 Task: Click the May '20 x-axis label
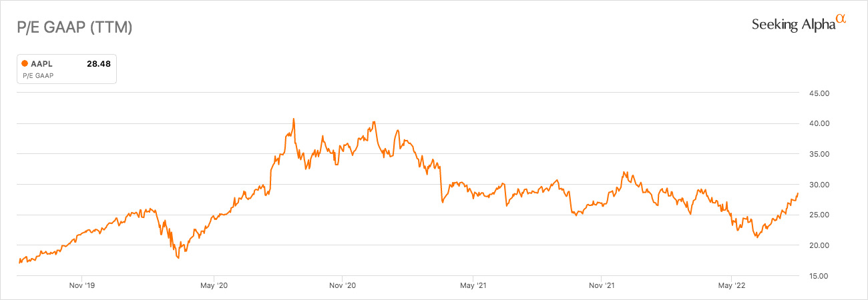(x=213, y=286)
